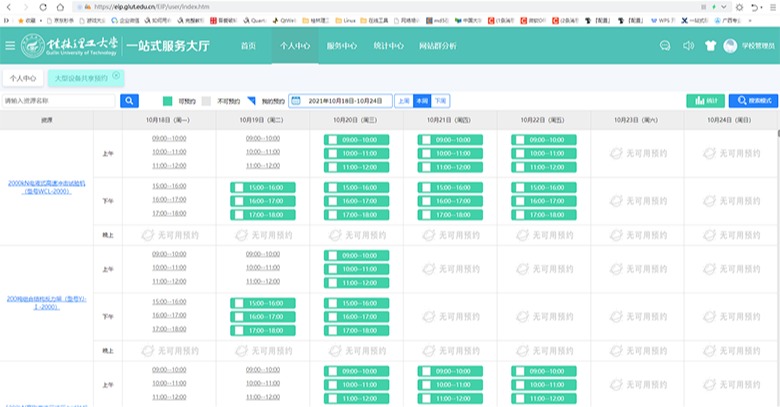Check the 15:00–16:00 slot on 10月19日
The width and height of the screenshot is (780, 407).
coord(238,187)
